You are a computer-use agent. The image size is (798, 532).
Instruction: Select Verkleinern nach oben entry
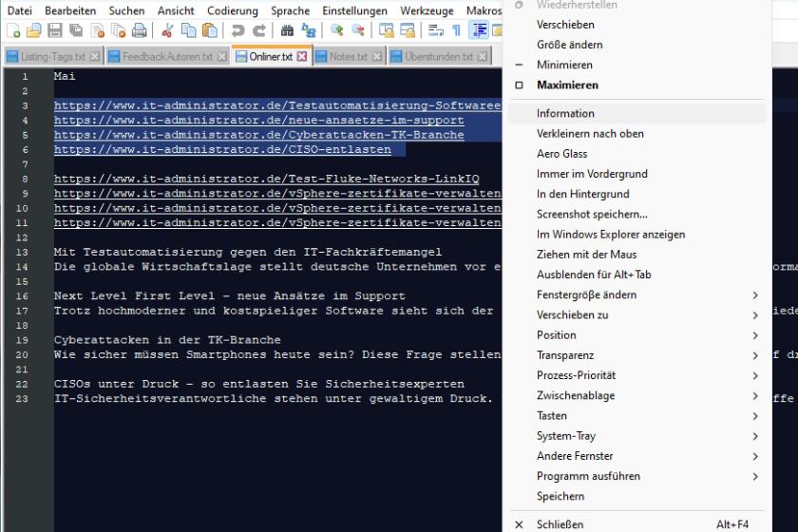point(636,133)
